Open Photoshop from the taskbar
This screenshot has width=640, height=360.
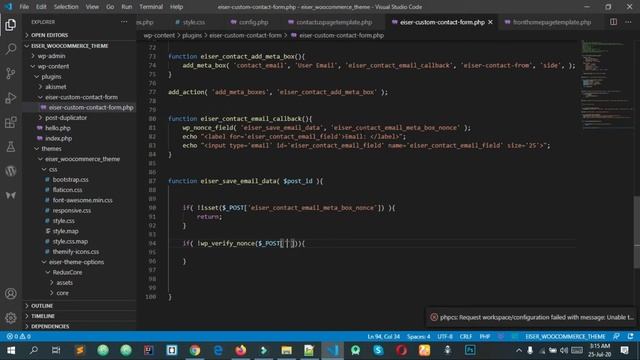tap(470, 350)
